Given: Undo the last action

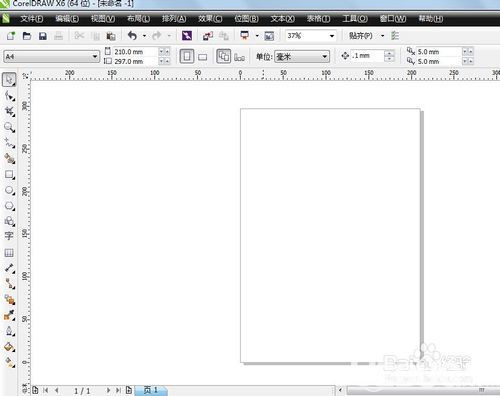Looking at the screenshot, I should [133, 35].
